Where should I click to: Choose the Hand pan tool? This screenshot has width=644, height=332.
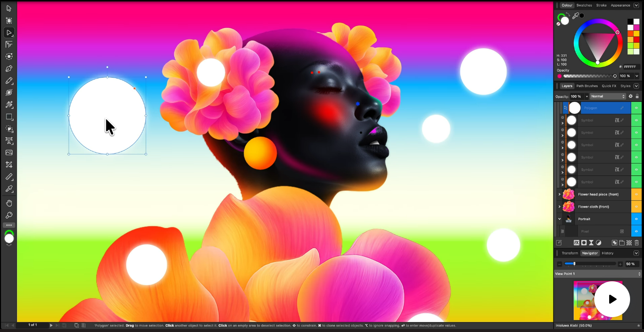pyautogui.click(x=9, y=203)
